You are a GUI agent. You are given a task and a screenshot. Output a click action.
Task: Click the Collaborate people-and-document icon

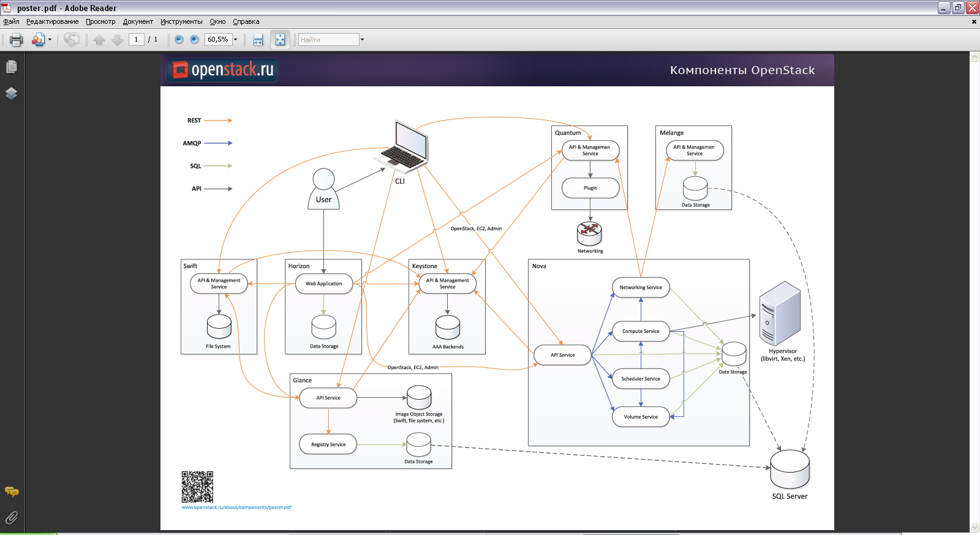click(38, 40)
